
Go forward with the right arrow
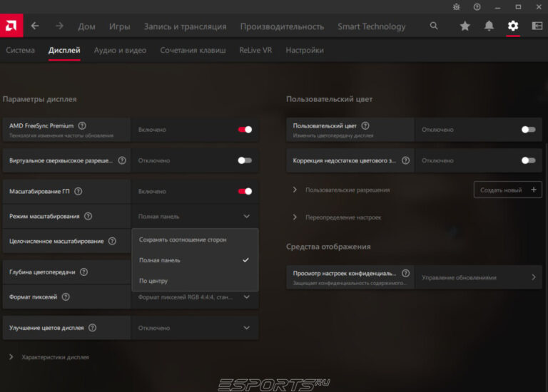click(59, 26)
